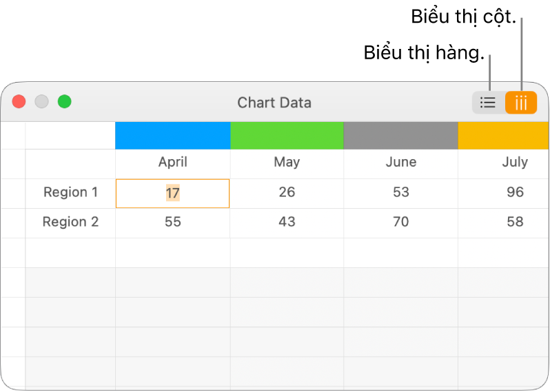
Task: Select the cell with value 26
Action: pos(287,193)
